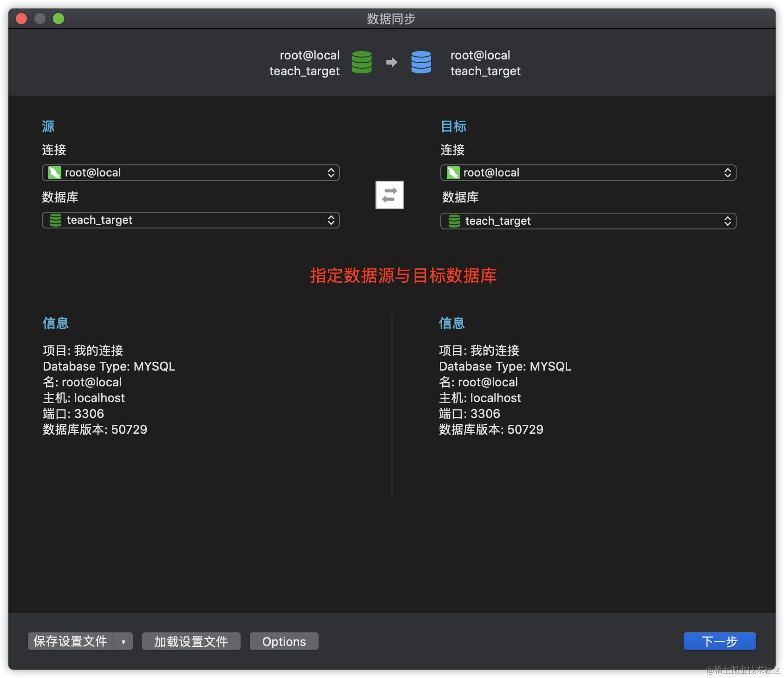Click the arrow icon between header databases
This screenshot has height=678, width=784.
(x=392, y=62)
